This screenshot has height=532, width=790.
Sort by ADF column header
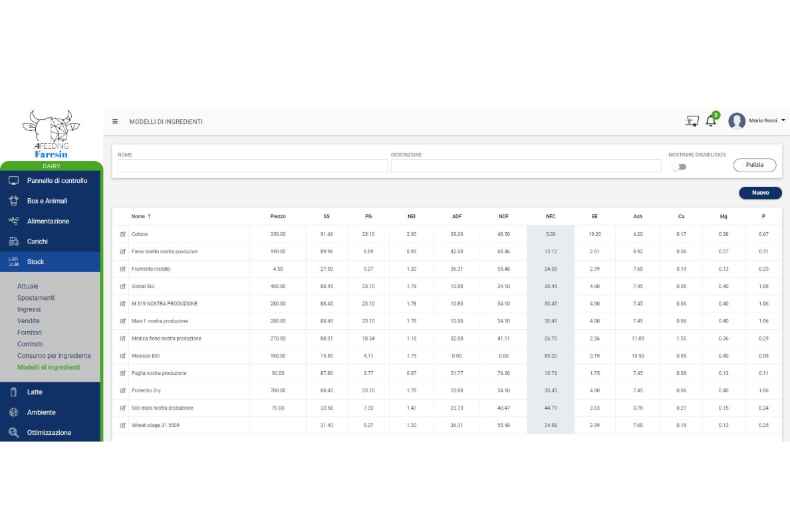(x=456, y=216)
